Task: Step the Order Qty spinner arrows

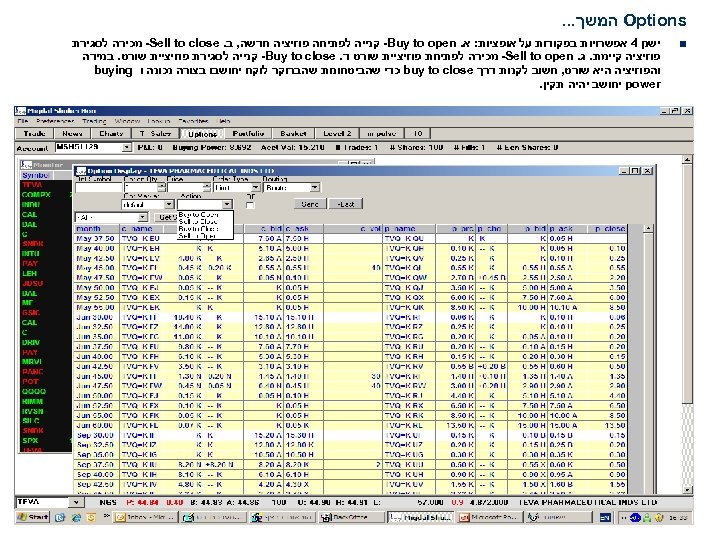Action: click(x=162, y=188)
